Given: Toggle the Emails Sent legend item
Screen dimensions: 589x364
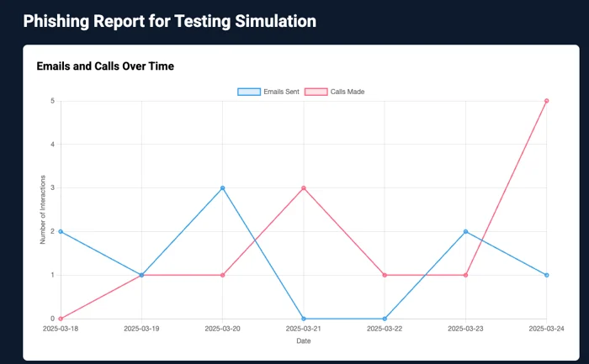Looking at the screenshot, I should 268,92.
